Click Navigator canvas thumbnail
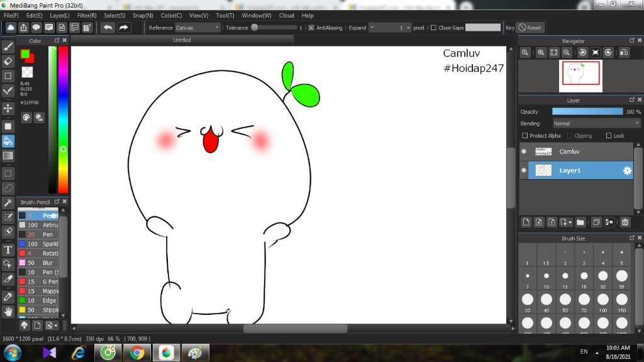Viewport: 644px width, 362px height. point(580,76)
